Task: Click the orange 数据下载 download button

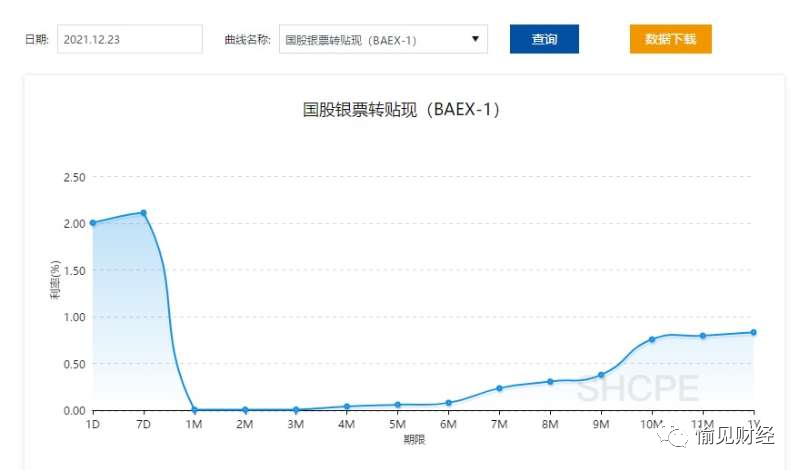Action: pos(670,40)
